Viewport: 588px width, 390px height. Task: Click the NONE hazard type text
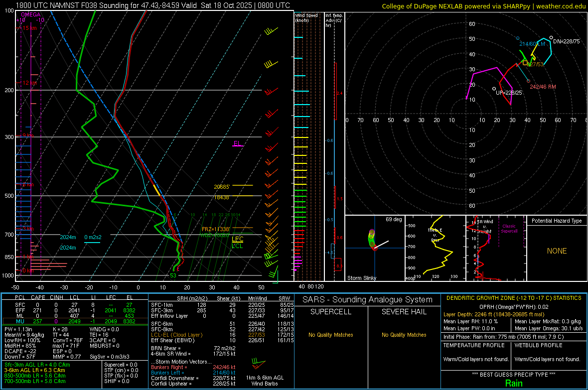tap(557, 251)
